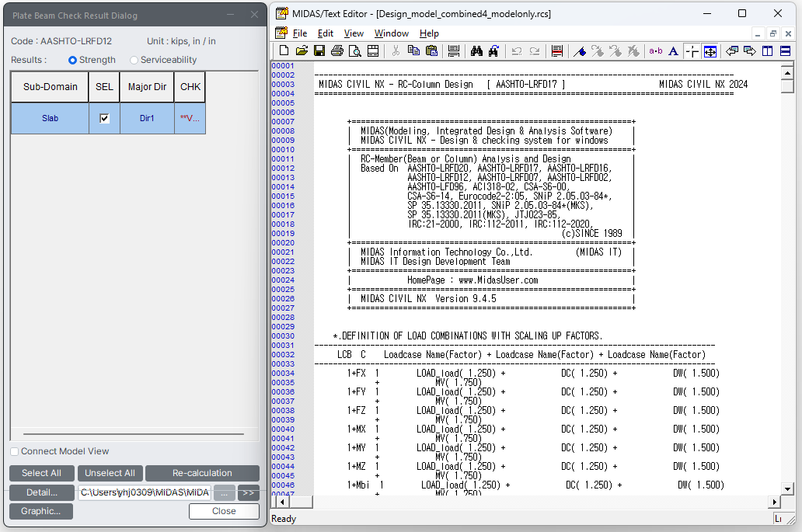Cut the selection with the scissors icon
Viewport: 802px width, 532px height.
(396, 50)
